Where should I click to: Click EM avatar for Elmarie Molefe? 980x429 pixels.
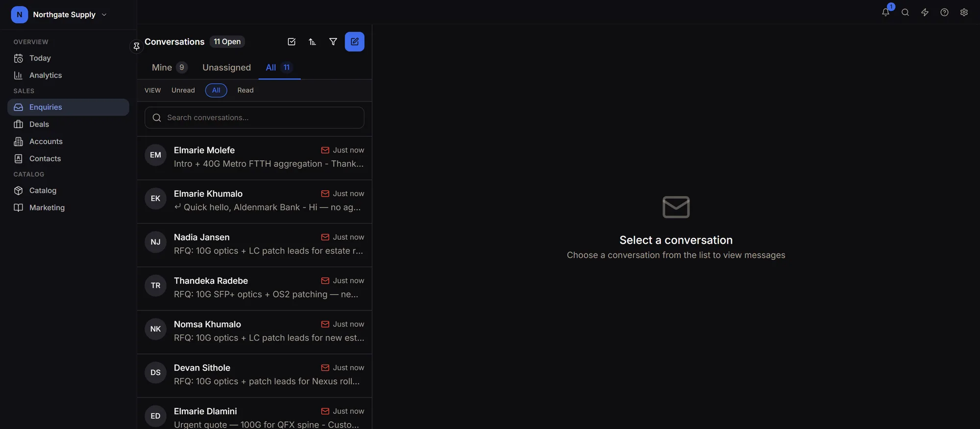click(155, 155)
